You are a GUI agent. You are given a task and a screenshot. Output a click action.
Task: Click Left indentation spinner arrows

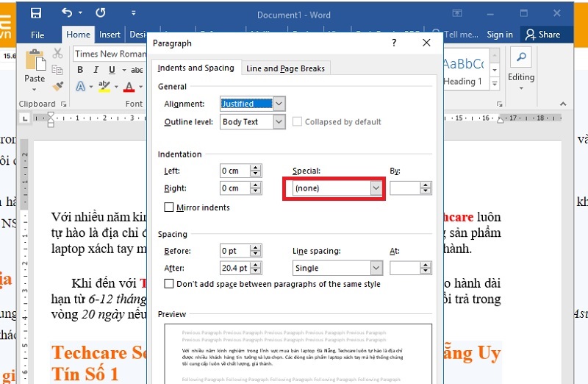(255, 171)
